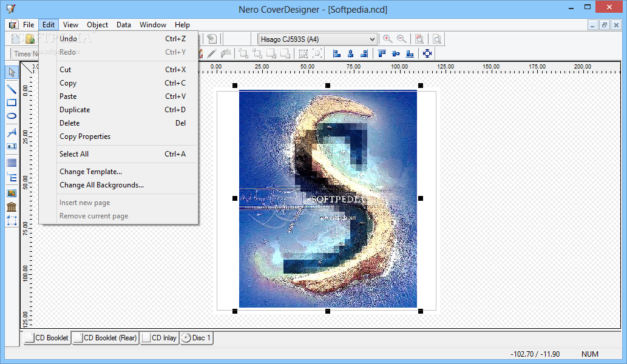627x364 pixels.
Task: Open the clip art gallery tool
Action: (x=12, y=207)
